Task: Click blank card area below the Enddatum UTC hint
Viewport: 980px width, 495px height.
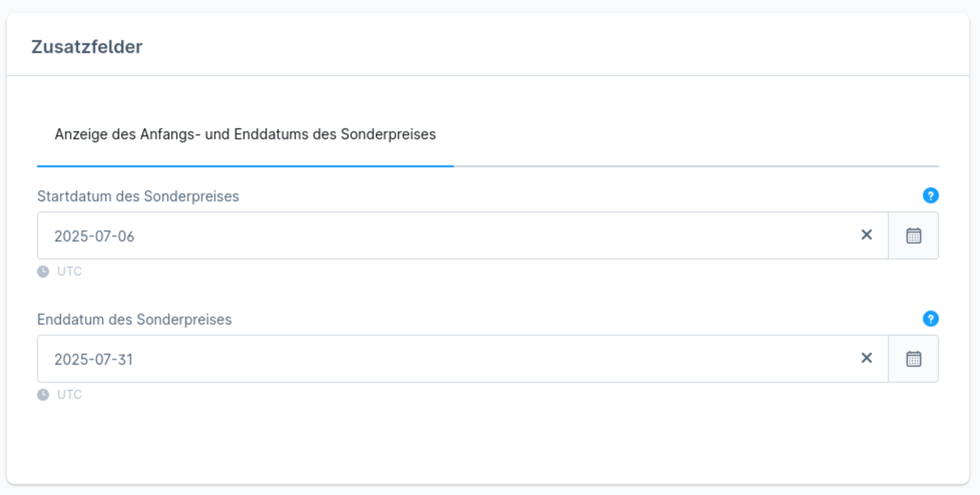Action: point(488,440)
